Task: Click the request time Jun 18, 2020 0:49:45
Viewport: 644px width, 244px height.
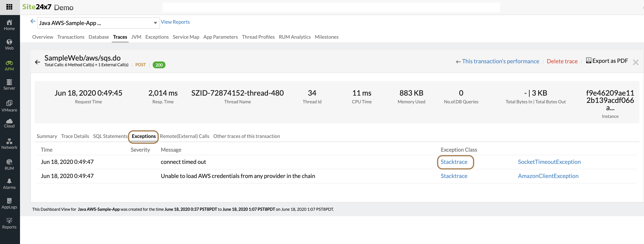Action: 88,93
